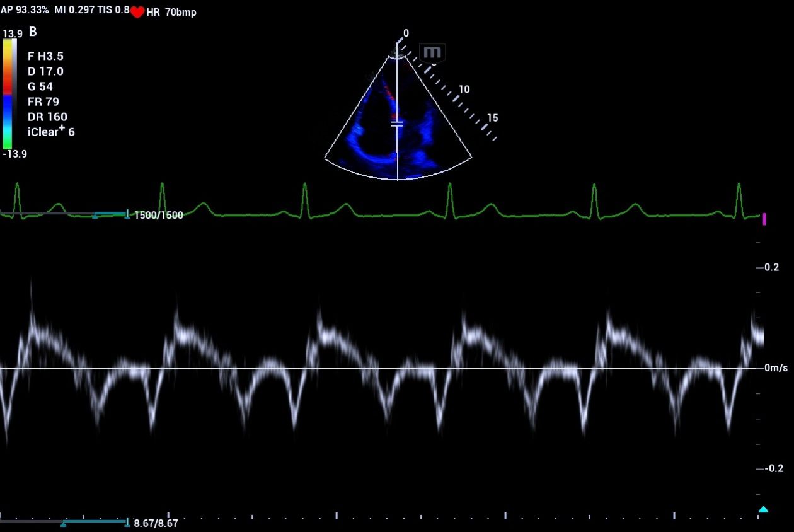
Task: Click the green ECG sweep marker at trace end
Action: tap(759, 216)
